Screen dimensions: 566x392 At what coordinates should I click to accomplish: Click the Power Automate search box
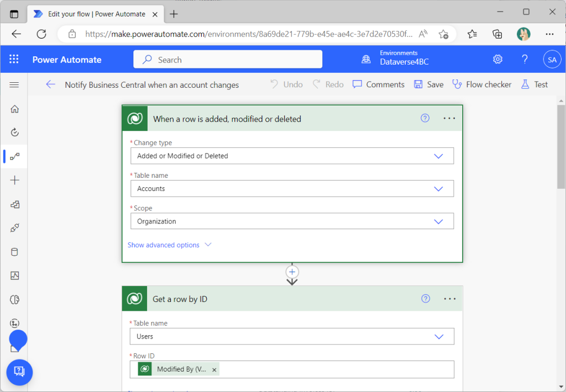[228, 59]
